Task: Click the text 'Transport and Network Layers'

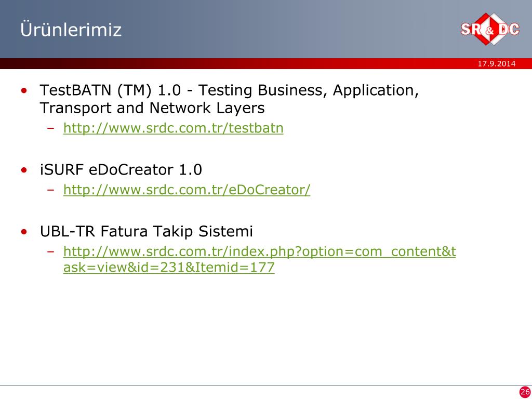Action: (x=152, y=108)
